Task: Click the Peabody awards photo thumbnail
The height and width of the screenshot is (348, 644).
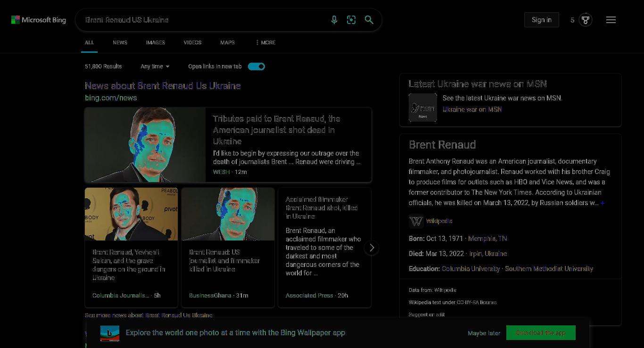Action: [x=131, y=214]
